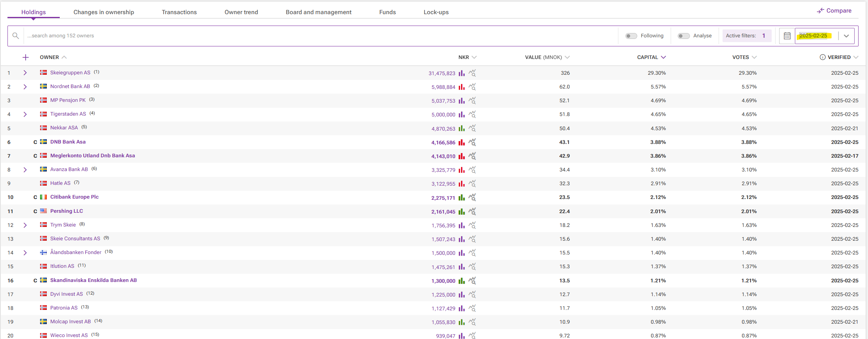
Task: Open trend analysis icon for MP Pensjon PK
Action: [472, 101]
